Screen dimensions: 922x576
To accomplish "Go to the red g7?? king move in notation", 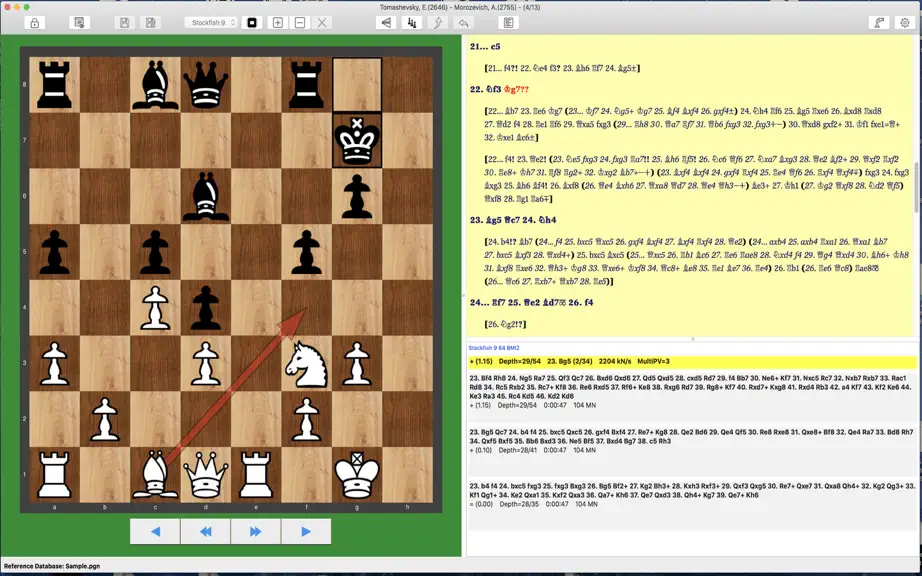I will pos(516,89).
